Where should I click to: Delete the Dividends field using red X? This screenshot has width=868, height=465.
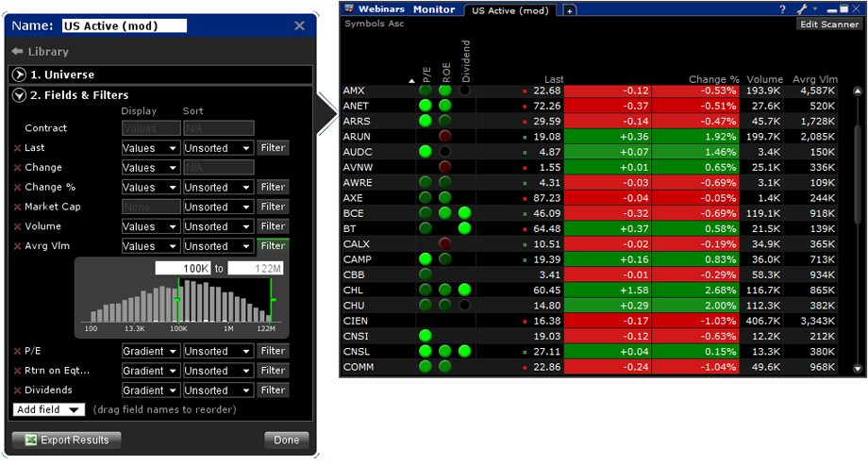(x=17, y=390)
